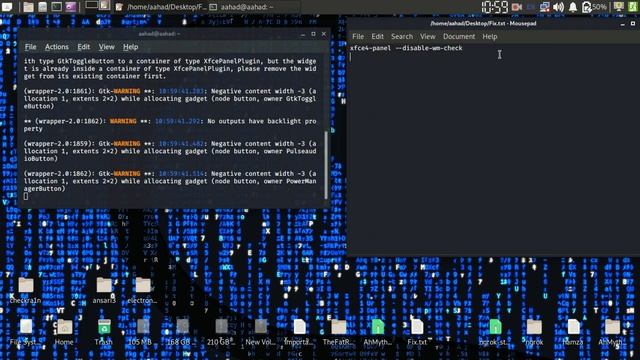
Task: Open the Edit menu in the terminal
Action: point(84,47)
